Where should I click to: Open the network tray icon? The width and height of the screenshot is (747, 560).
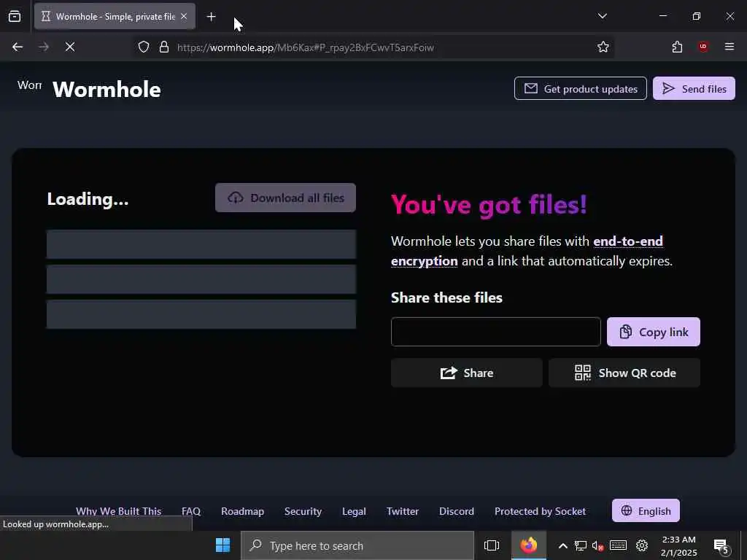[580, 545]
